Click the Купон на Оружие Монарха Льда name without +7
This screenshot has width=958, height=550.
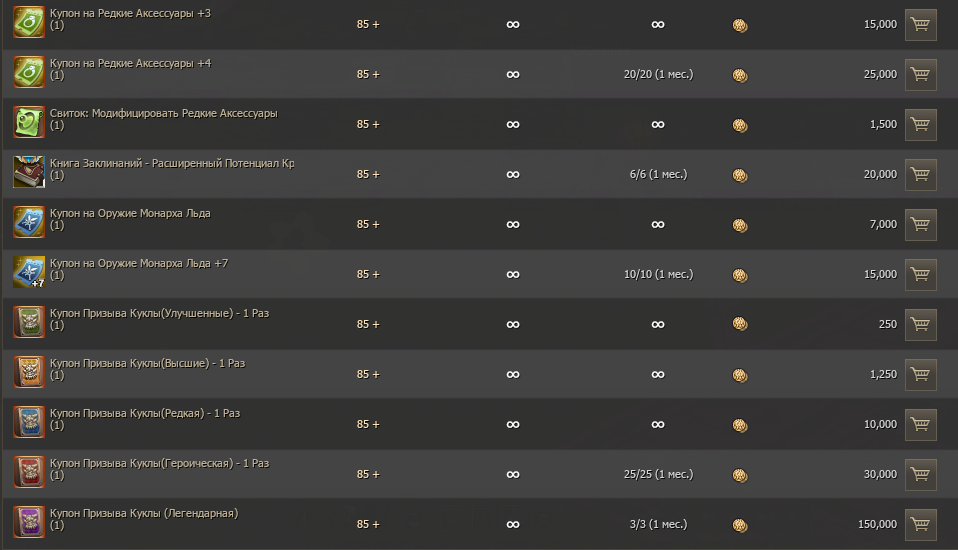tap(130, 213)
